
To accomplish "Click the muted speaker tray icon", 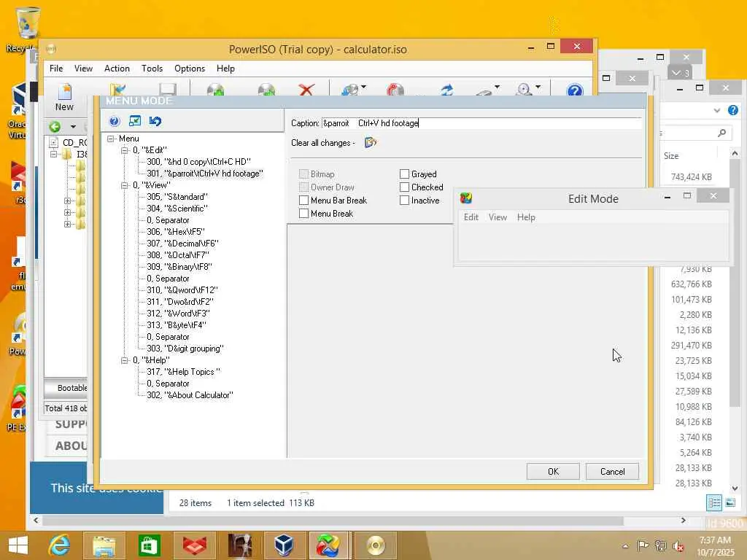I will tap(678, 546).
